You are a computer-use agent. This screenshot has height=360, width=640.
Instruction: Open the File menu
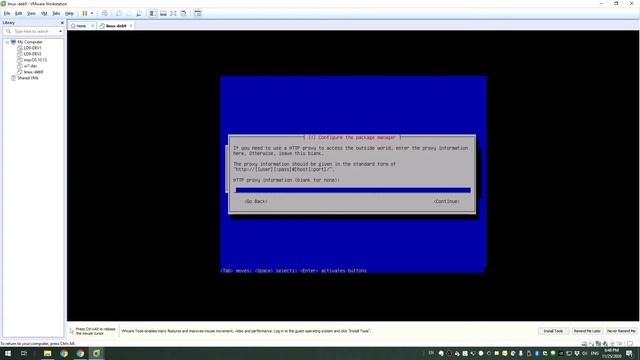coord(7,13)
